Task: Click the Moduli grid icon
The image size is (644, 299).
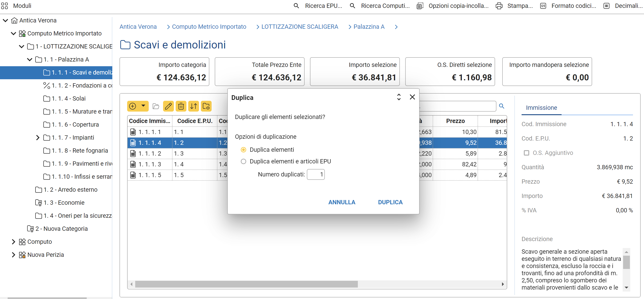Action: [4, 6]
